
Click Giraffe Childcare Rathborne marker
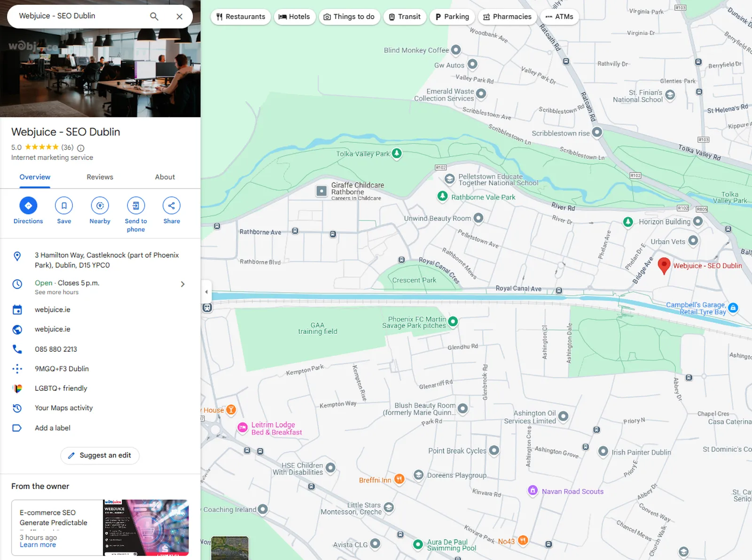pyautogui.click(x=321, y=191)
